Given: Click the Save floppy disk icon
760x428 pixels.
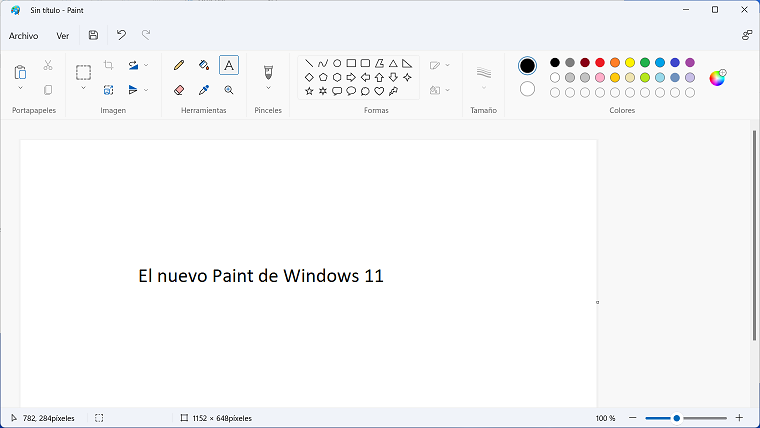Looking at the screenshot, I should (94, 35).
